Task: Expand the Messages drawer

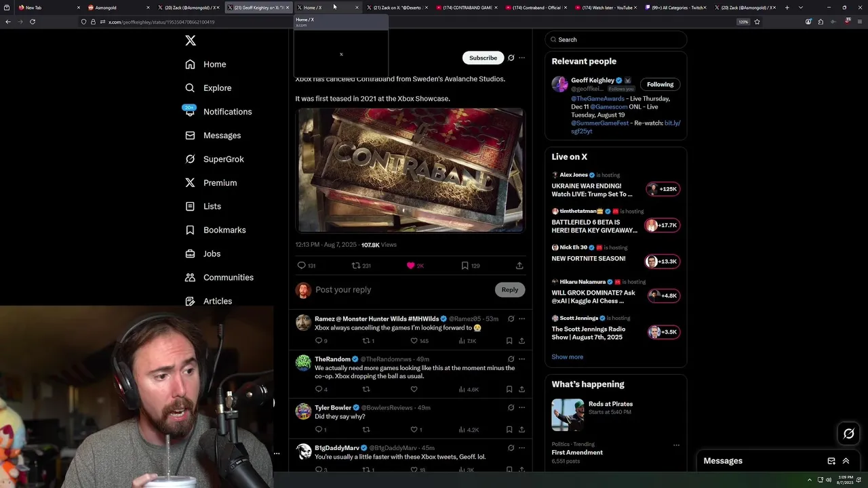Action: [x=846, y=461]
